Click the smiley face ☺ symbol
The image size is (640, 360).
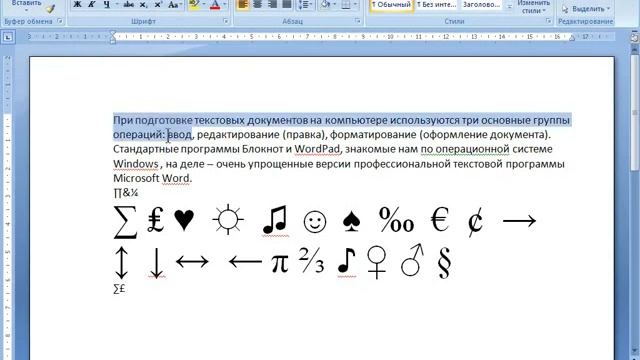pyautogui.click(x=315, y=222)
